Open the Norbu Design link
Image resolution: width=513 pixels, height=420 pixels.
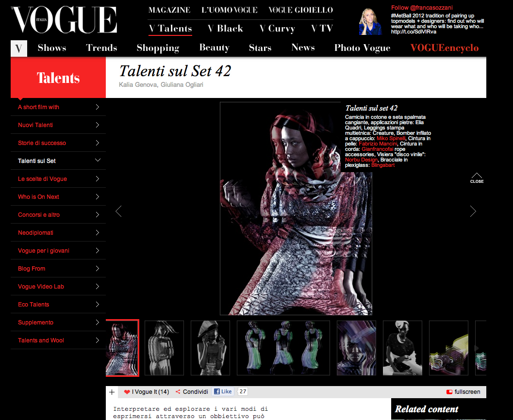361,160
